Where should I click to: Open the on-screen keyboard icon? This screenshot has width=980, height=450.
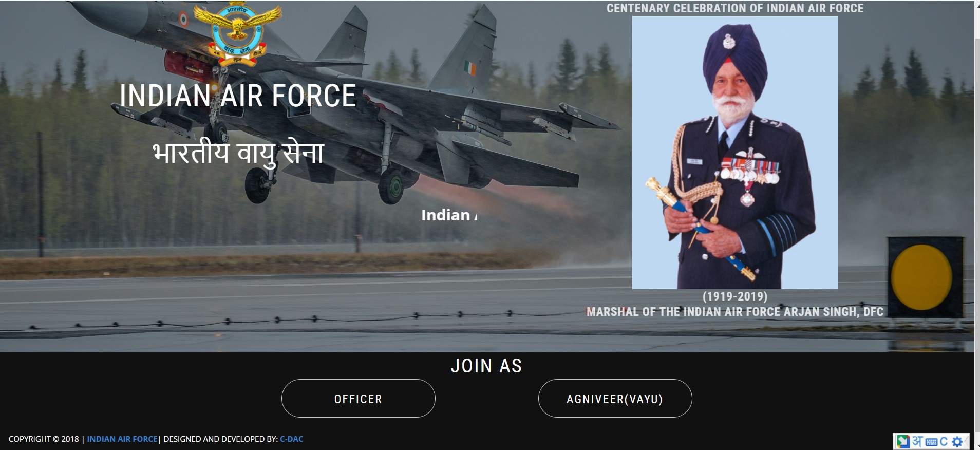(931, 442)
